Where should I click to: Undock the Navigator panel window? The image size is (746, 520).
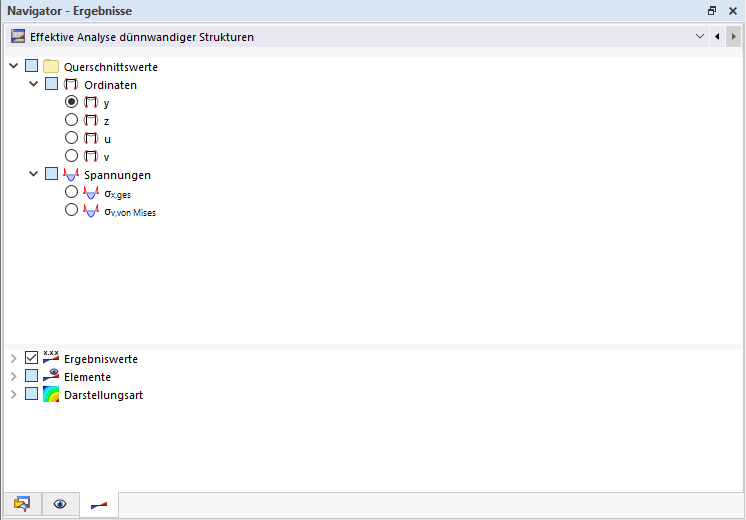712,10
